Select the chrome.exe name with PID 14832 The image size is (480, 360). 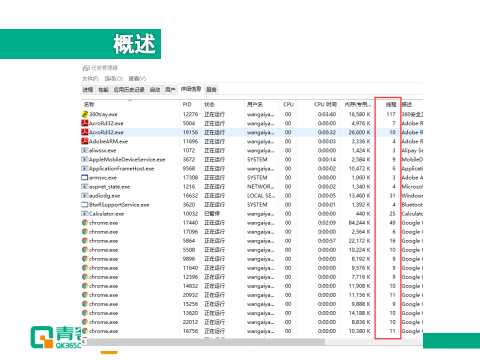tap(103, 286)
